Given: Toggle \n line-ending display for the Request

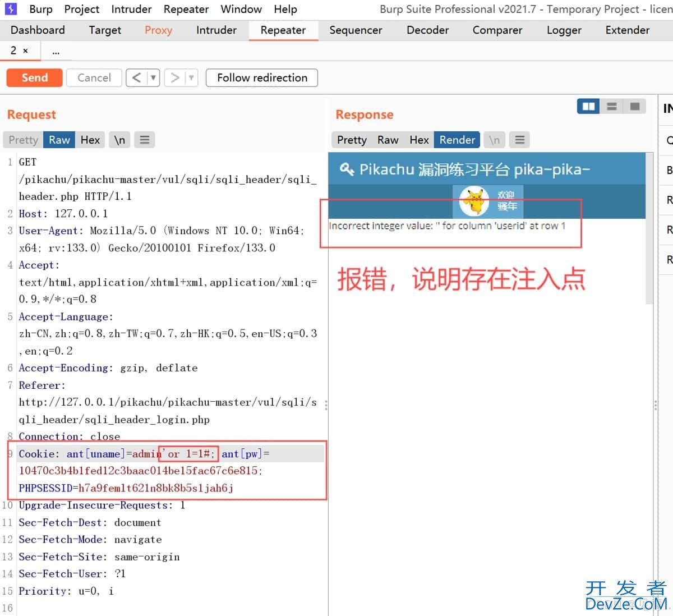Looking at the screenshot, I should pyautogui.click(x=119, y=139).
